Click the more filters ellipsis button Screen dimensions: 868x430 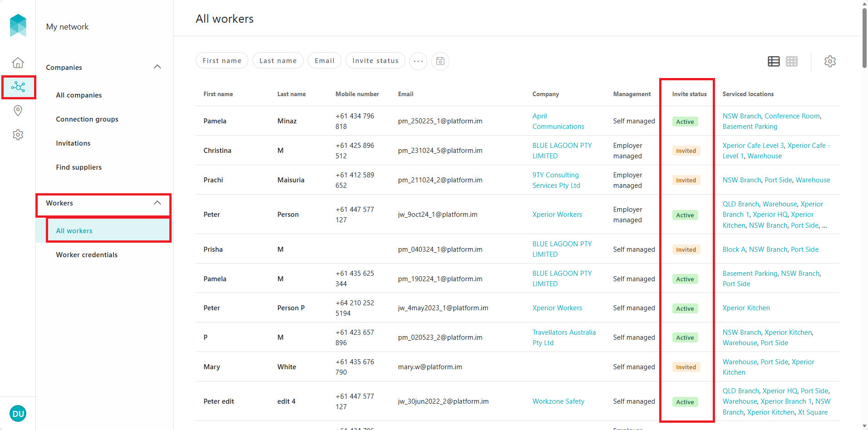[x=418, y=61]
